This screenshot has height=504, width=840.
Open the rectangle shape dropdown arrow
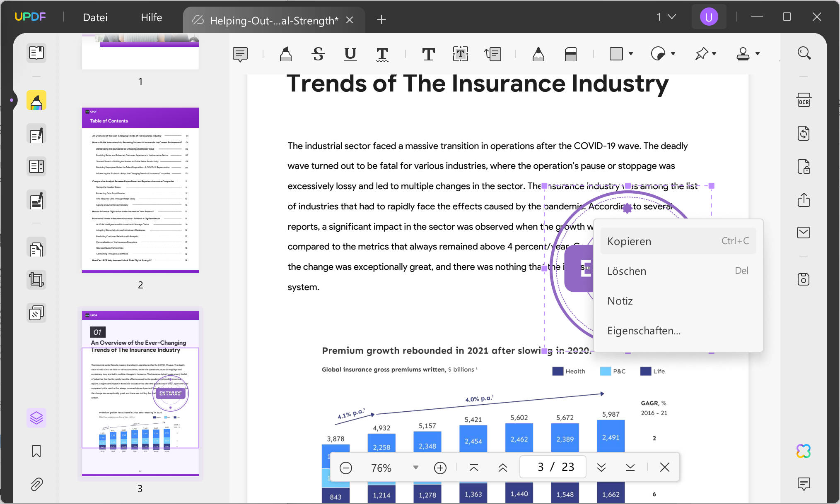click(x=631, y=54)
